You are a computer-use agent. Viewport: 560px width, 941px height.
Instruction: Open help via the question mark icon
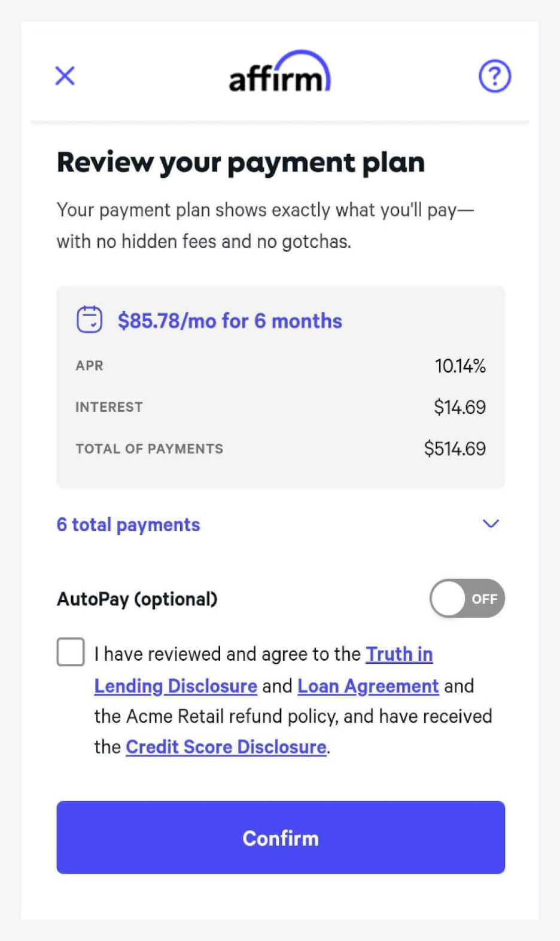(494, 76)
